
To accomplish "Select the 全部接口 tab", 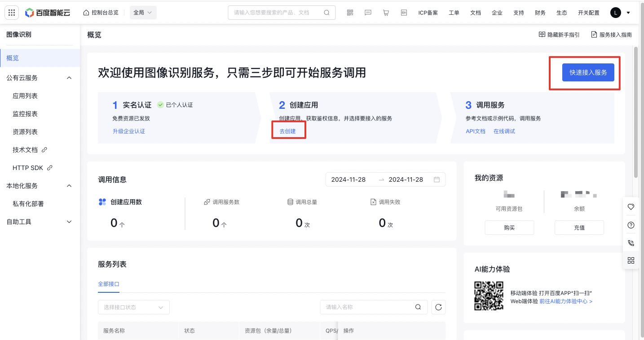I will (109, 284).
